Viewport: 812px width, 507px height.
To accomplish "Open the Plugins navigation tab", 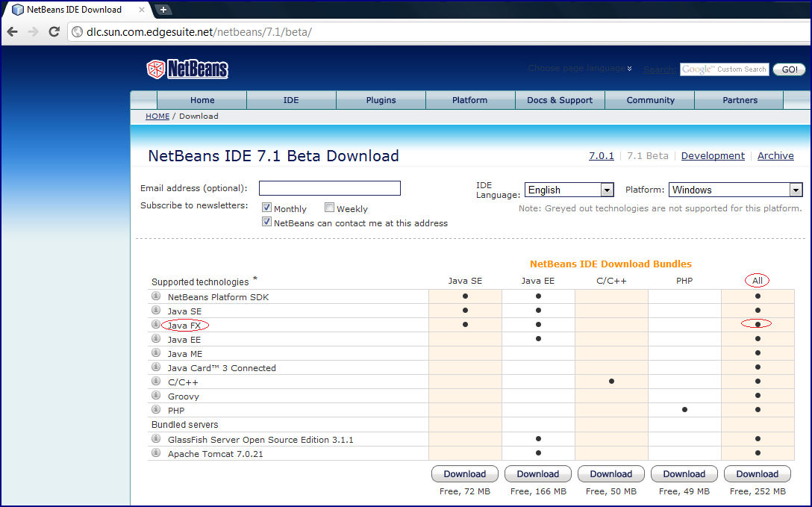I will click(381, 100).
